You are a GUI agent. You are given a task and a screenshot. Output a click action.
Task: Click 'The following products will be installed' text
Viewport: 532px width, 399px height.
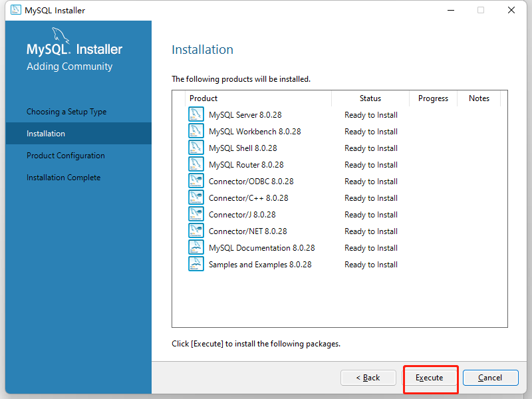click(241, 79)
